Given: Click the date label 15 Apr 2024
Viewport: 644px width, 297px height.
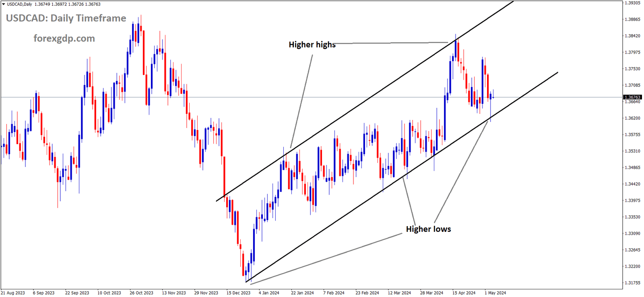Looking at the screenshot, I should click(464, 293).
